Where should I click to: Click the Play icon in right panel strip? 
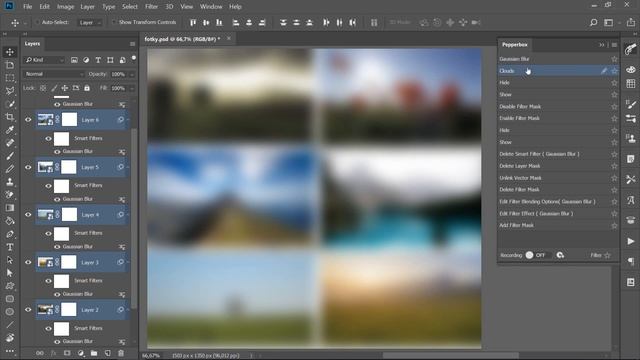(x=631, y=241)
